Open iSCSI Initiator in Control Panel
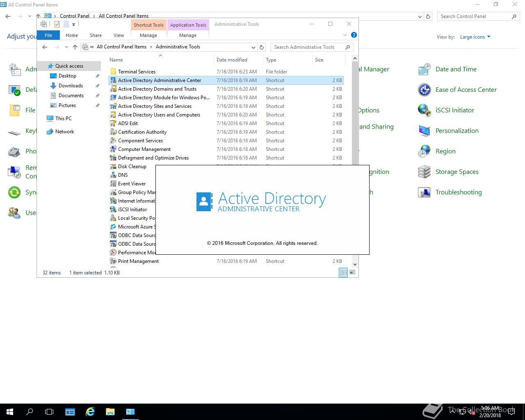Viewport: 525px width, 420px height. (425, 110)
